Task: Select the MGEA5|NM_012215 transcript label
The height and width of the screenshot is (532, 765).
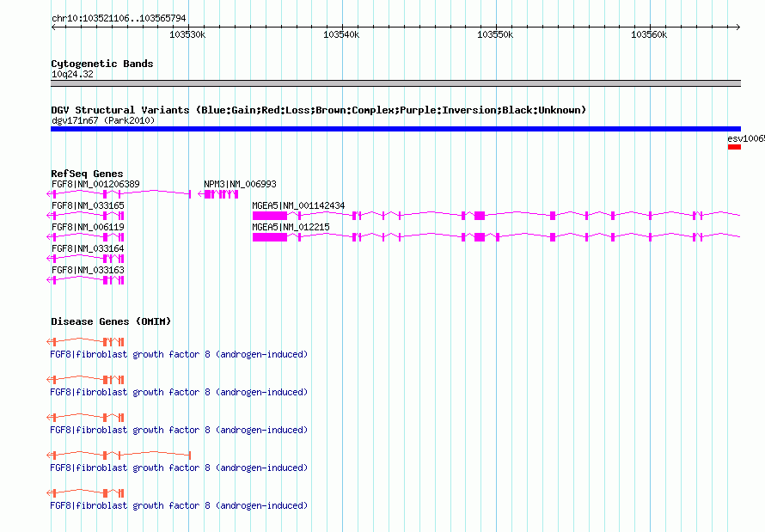Action: click(291, 227)
